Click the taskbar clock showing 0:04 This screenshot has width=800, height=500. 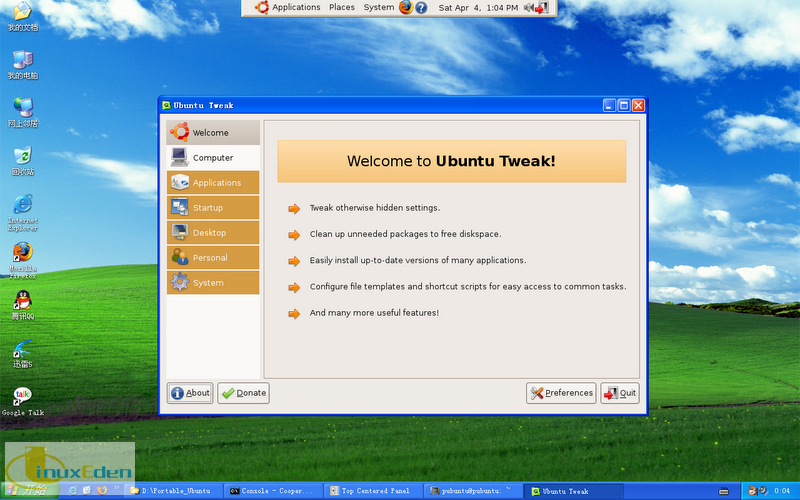(x=782, y=491)
